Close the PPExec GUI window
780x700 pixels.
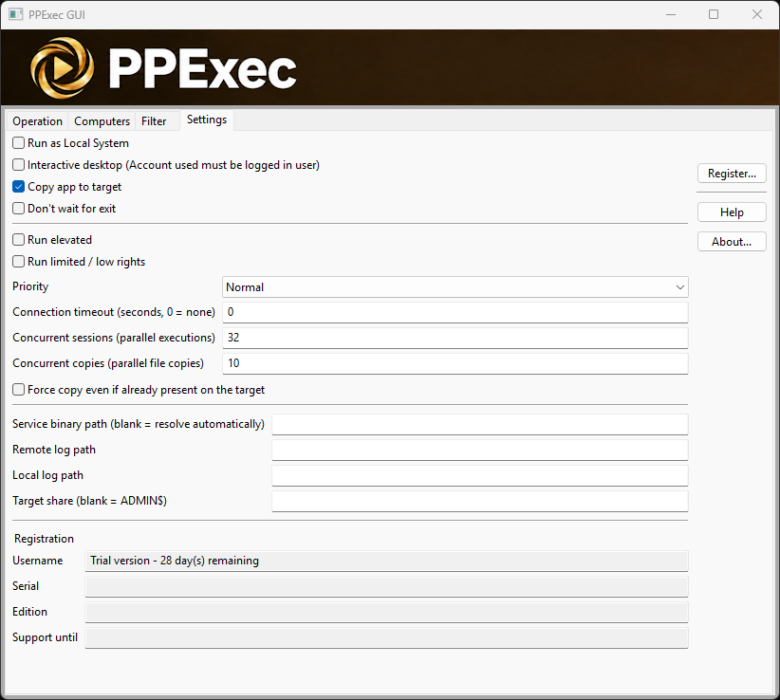[x=756, y=14]
